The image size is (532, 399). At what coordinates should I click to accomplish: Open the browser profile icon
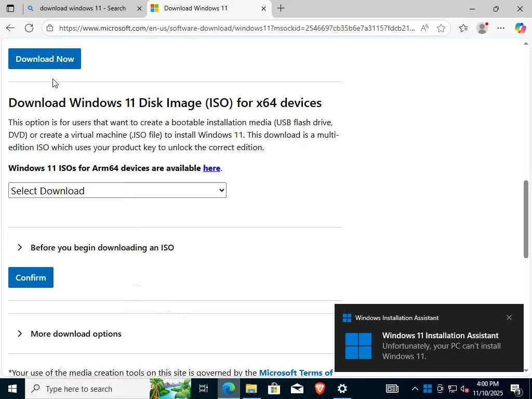[x=482, y=28]
